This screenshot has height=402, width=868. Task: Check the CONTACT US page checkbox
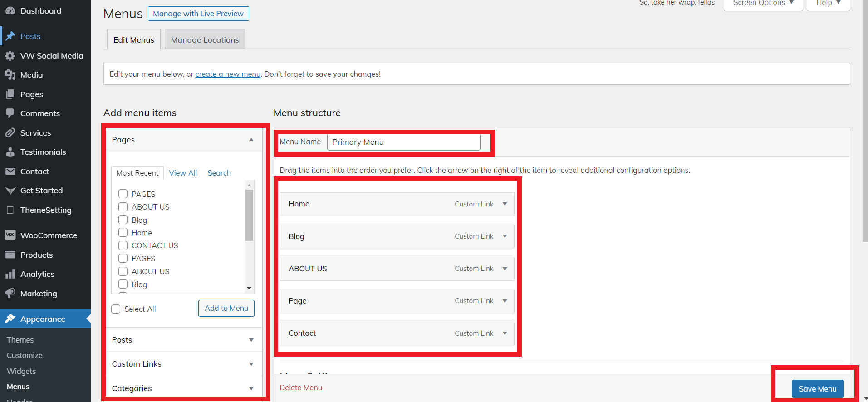(x=123, y=245)
